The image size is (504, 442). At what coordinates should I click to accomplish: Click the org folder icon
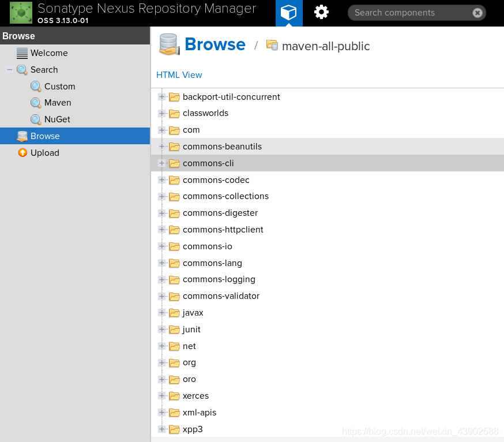point(174,363)
